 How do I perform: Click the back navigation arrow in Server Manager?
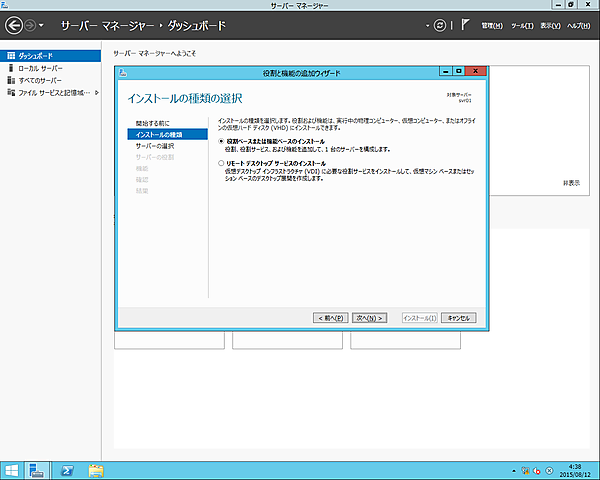[14, 26]
